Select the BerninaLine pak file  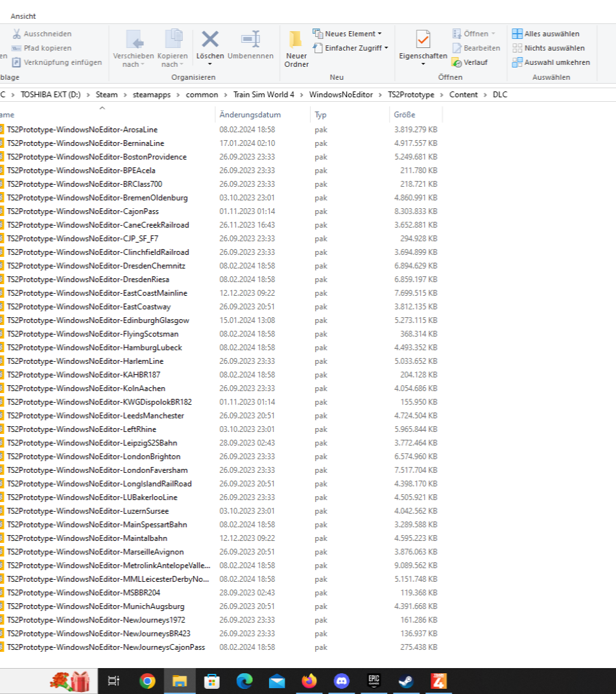pos(86,143)
